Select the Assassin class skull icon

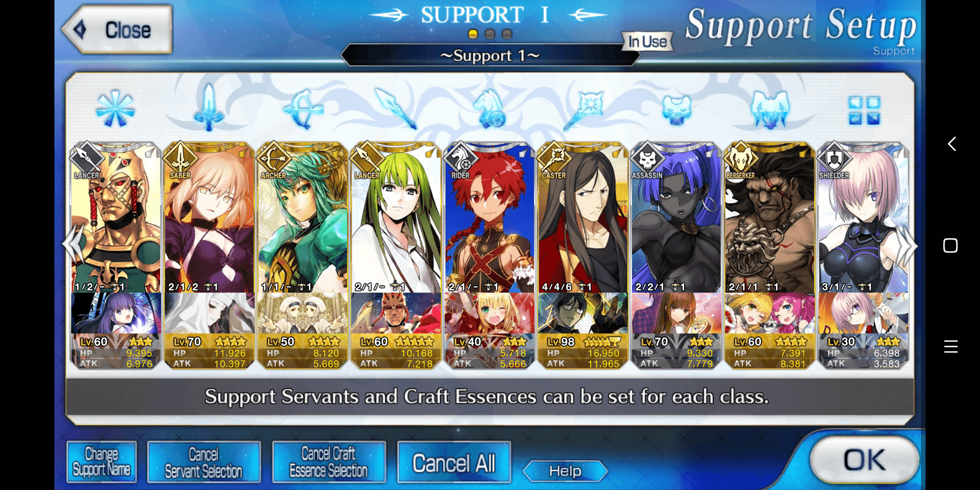point(677,109)
